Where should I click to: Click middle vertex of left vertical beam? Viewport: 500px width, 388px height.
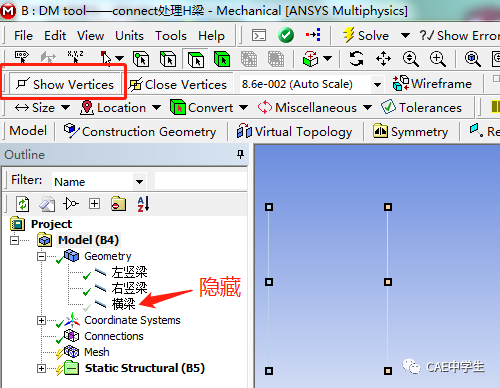(269, 282)
